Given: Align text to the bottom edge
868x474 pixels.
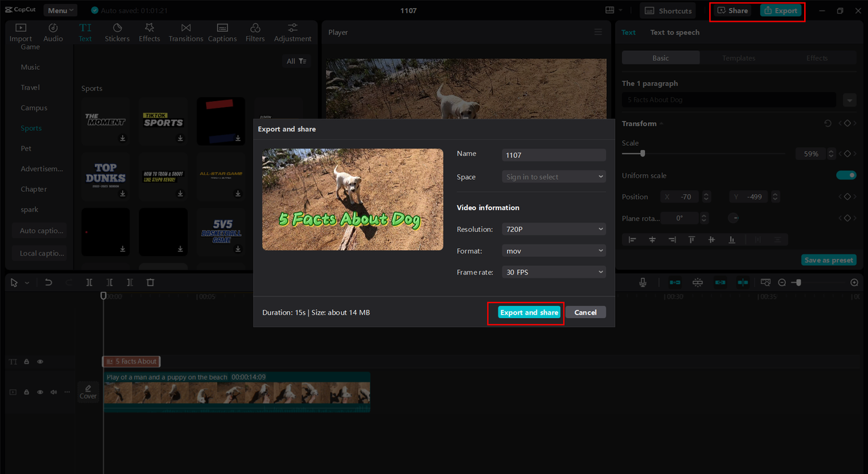Looking at the screenshot, I should click(732, 239).
